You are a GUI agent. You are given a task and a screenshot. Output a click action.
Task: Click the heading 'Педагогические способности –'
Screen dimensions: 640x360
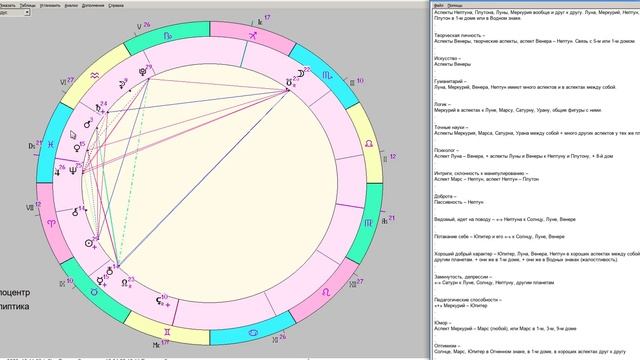468,300
